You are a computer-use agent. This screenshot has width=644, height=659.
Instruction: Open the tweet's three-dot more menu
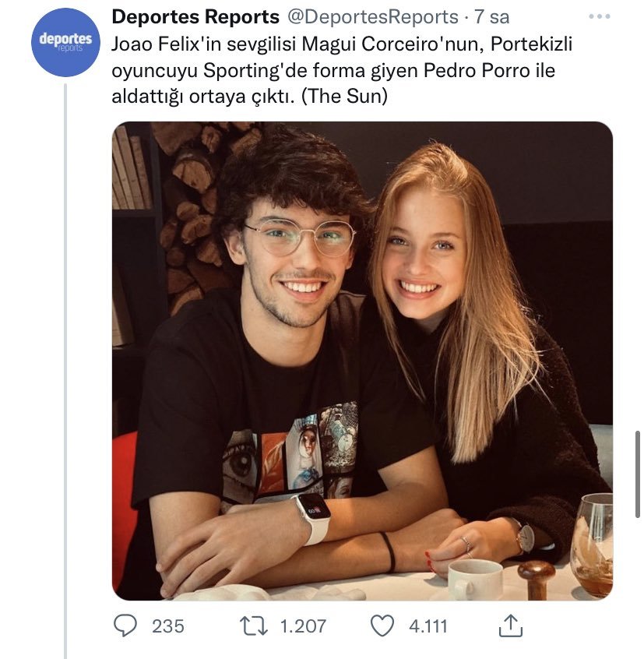(x=600, y=16)
